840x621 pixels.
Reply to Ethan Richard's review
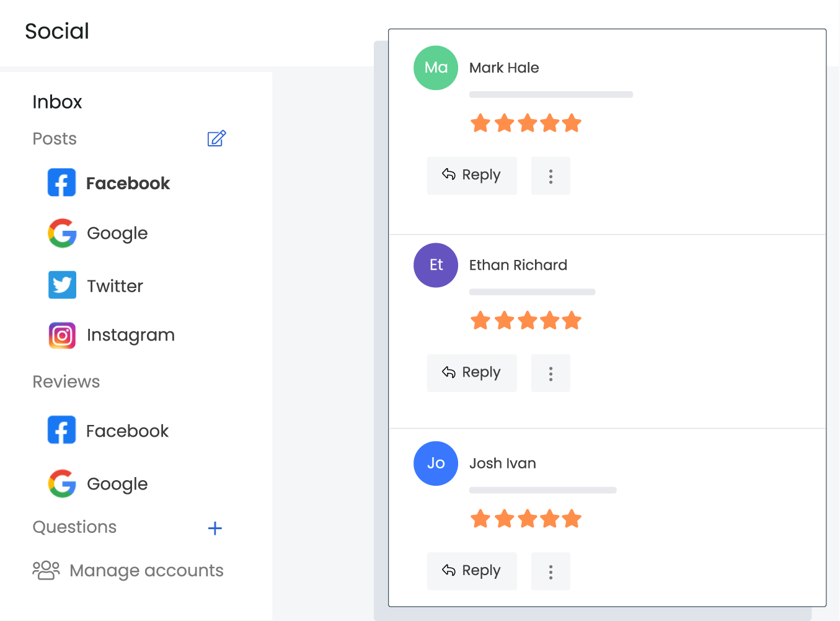[471, 373]
